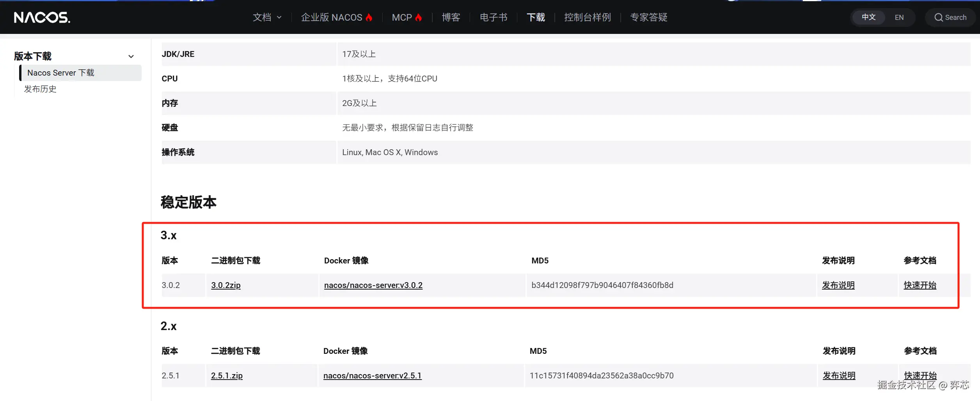Image resolution: width=980 pixels, height=401 pixels.
Task: Expand the 文档 dropdown chevron
Action: point(279,18)
